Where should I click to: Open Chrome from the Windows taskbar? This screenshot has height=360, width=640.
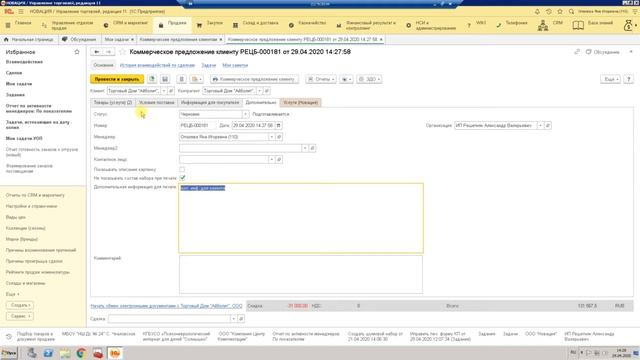pyautogui.click(x=81, y=353)
